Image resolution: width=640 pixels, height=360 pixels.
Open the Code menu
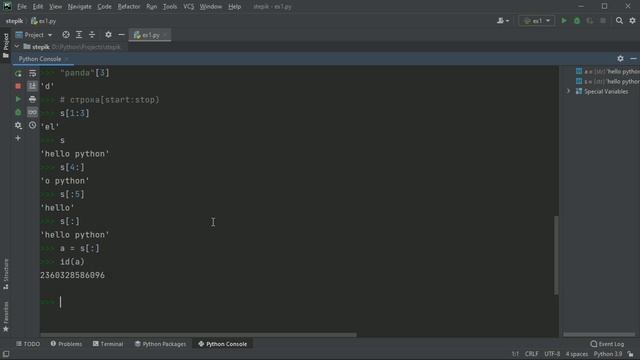pos(104,7)
